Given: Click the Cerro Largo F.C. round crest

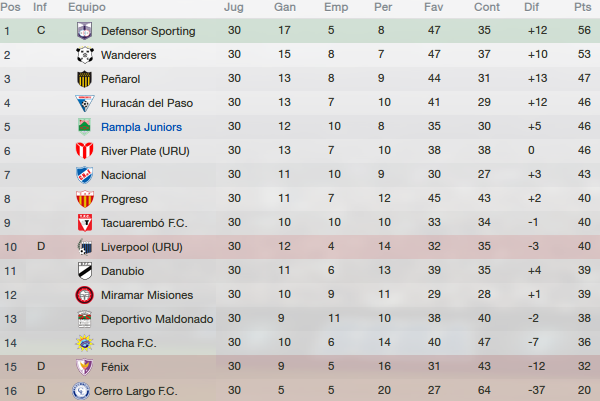Looking at the screenshot, I should [x=81, y=391].
